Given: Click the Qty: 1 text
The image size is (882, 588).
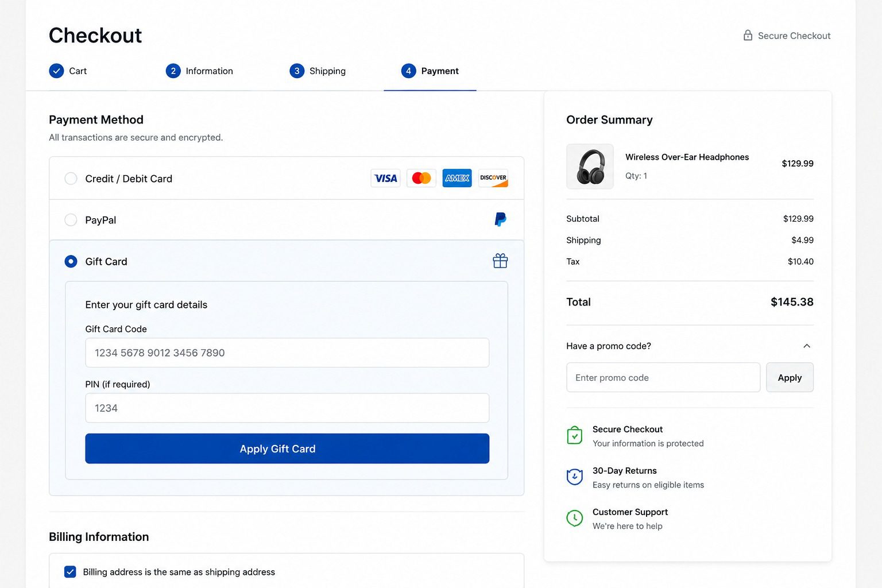Looking at the screenshot, I should pos(636,176).
